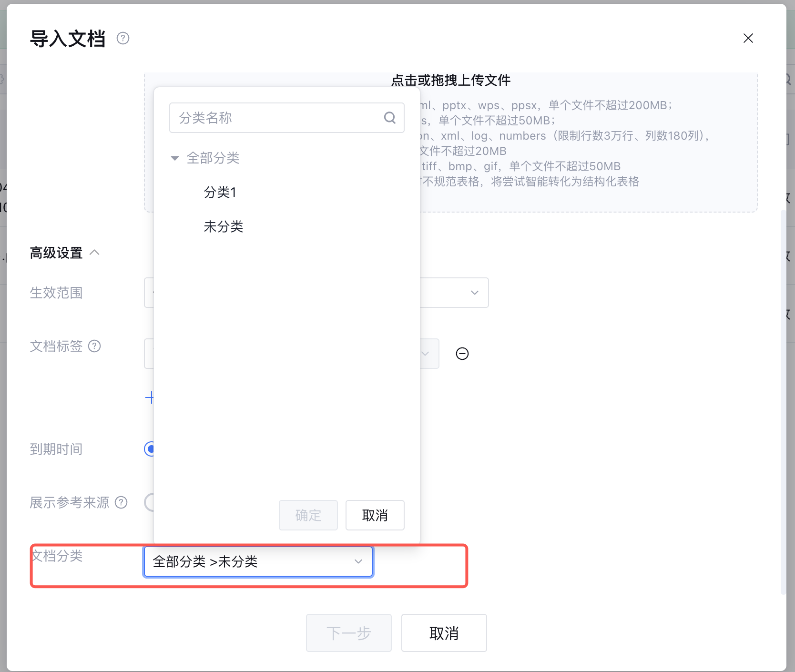Collapse the 全部分类 tree node triangle
This screenshot has height=672, width=795.
pyautogui.click(x=175, y=158)
